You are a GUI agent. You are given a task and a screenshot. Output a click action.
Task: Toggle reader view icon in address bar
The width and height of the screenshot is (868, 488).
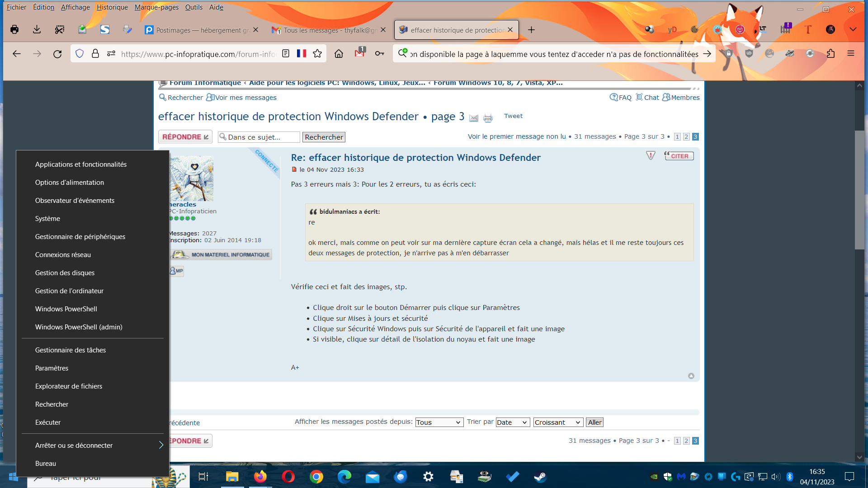click(x=286, y=54)
